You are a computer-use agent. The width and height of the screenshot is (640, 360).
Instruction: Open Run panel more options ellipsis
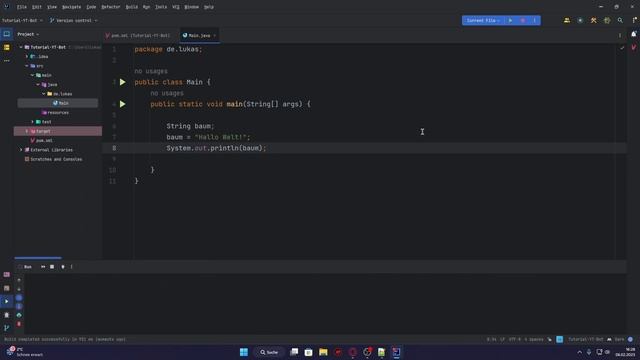[71, 267]
